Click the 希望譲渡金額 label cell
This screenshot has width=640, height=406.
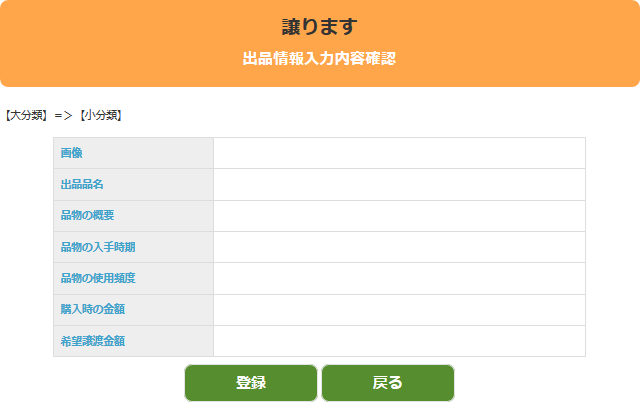93,341
